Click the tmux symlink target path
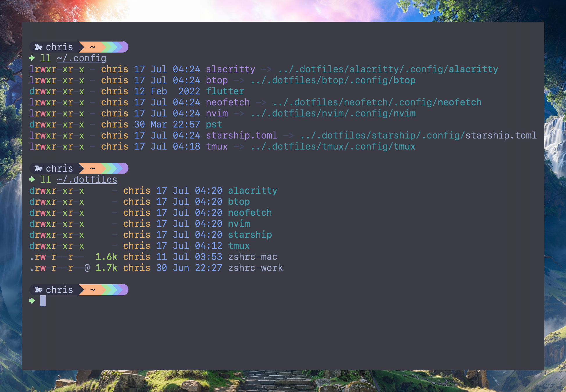Screen dimensions: 566x392 tap(333, 147)
